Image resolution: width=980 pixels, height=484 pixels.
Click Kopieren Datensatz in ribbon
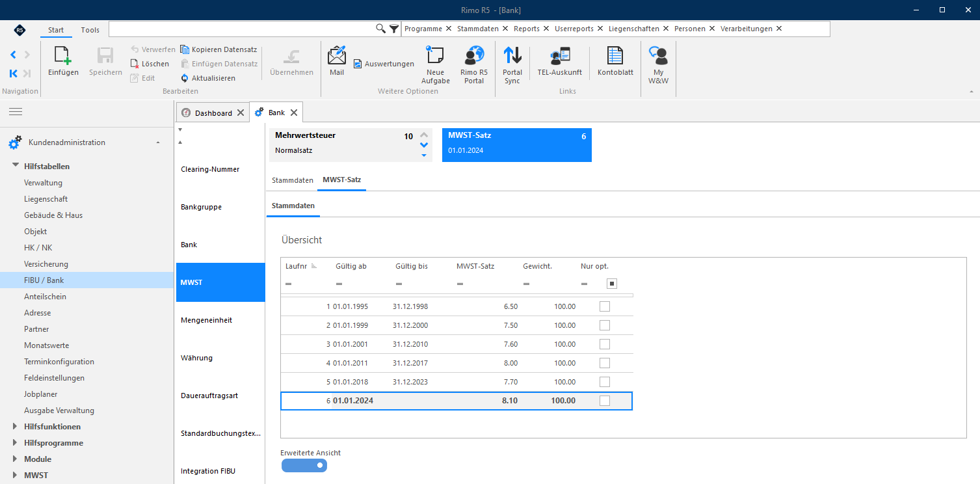[x=218, y=49]
